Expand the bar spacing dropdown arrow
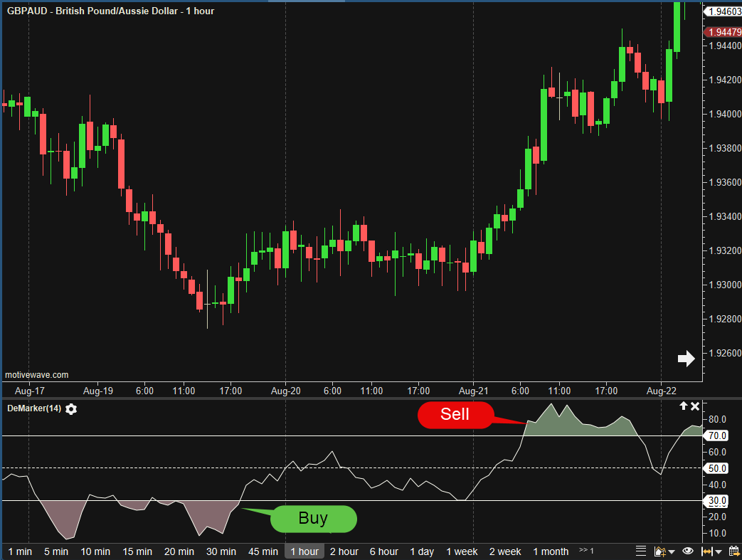This screenshot has height=560, width=742. point(719,552)
